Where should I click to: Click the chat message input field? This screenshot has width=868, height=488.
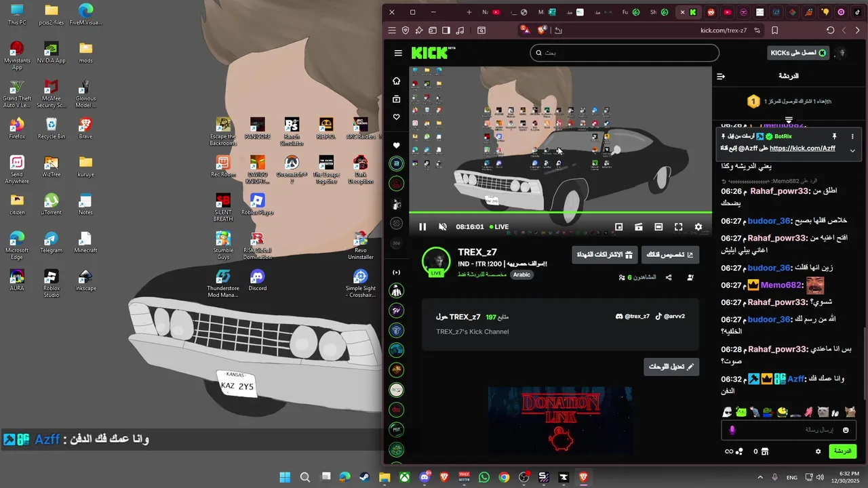(x=789, y=430)
